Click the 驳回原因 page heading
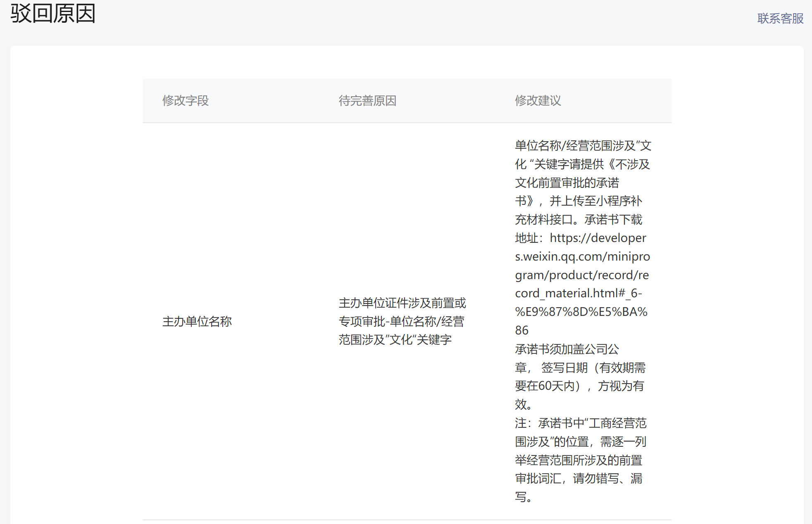The width and height of the screenshot is (812, 524). (53, 13)
